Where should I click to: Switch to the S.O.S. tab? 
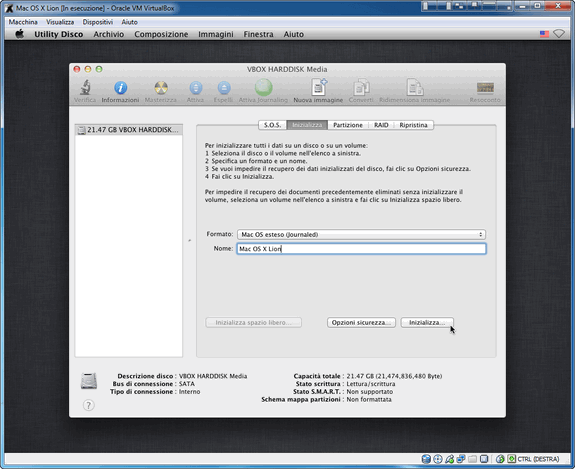(x=272, y=125)
